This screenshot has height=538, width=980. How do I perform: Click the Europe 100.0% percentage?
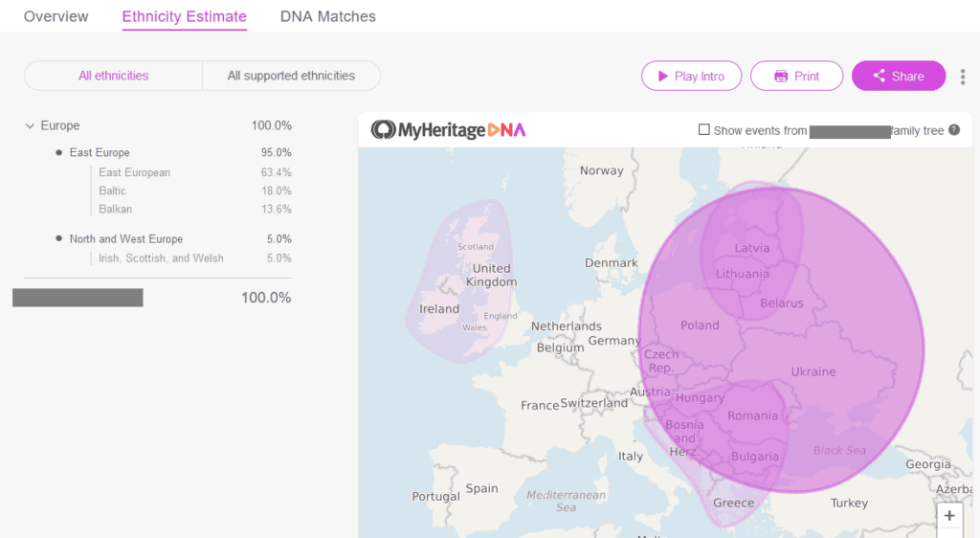(x=271, y=125)
